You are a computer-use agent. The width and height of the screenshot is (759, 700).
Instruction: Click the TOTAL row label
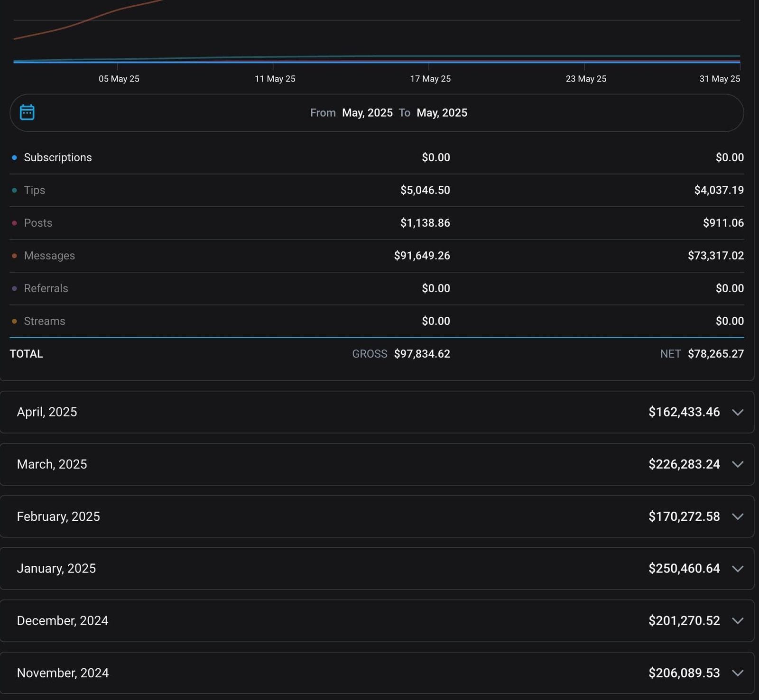(x=27, y=354)
